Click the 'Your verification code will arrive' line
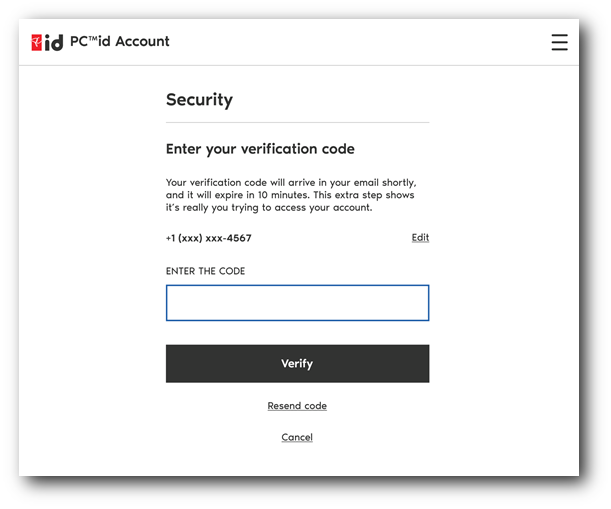This screenshot has height=509, width=611. tap(291, 182)
